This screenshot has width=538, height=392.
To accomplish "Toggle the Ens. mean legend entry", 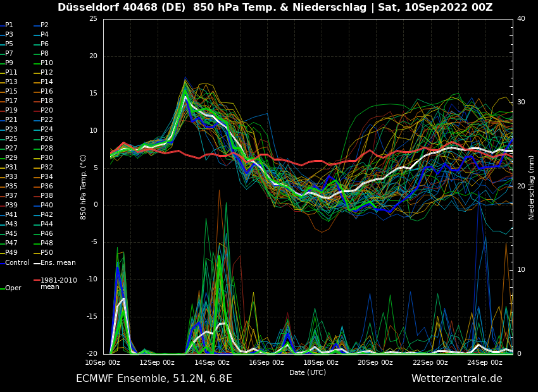I will [x=58, y=263].
